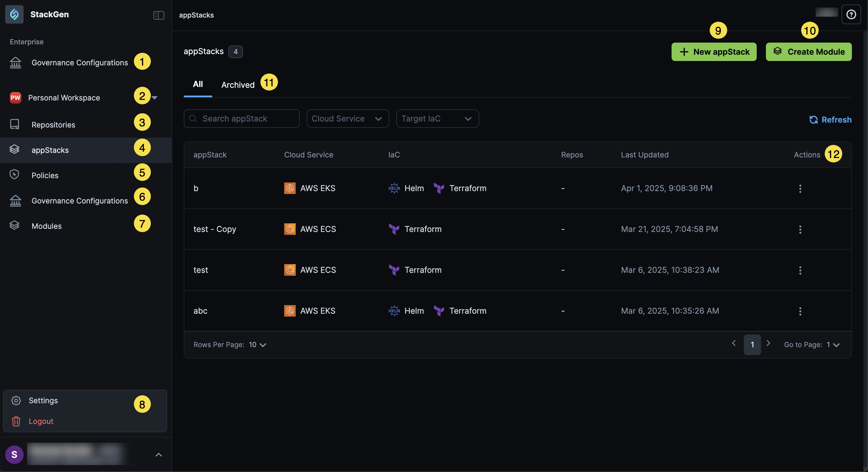868x472 pixels.
Task: Click Enterprise Governance Configurations bank icon
Action: (16, 63)
